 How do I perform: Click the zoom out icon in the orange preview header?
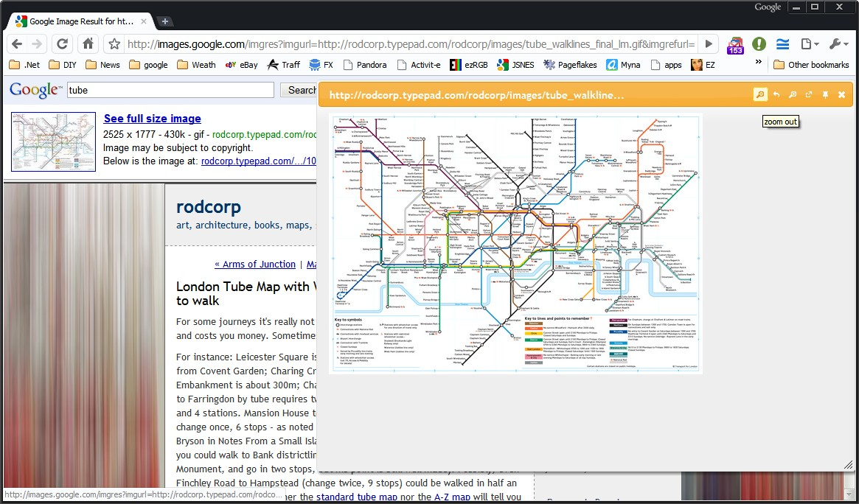tap(760, 94)
